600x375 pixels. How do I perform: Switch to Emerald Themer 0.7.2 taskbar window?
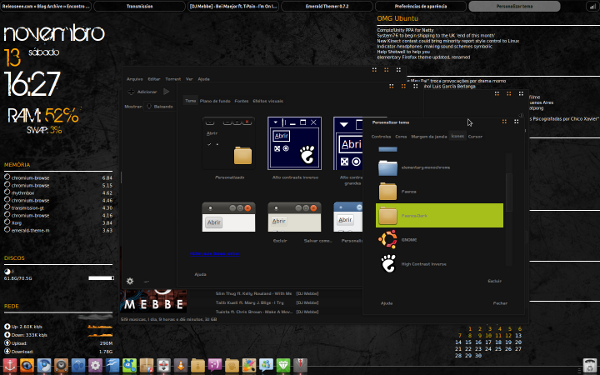coord(327,7)
